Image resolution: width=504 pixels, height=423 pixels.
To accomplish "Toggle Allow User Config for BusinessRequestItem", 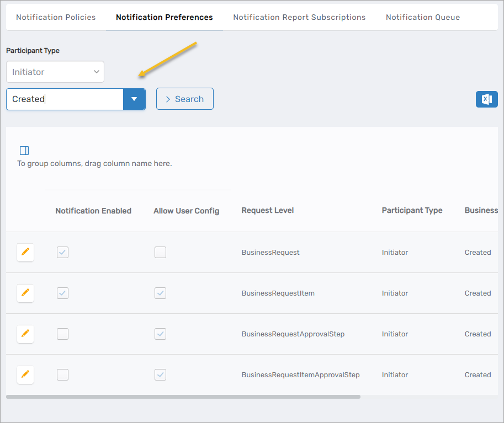I will click(160, 293).
